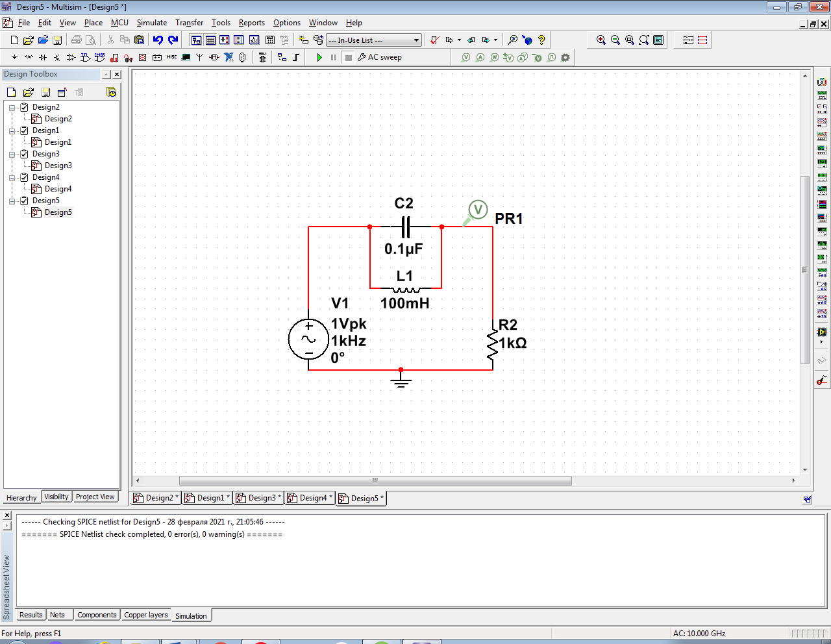The image size is (831, 644).
Task: Place a diode component icon
Action: [x=43, y=57]
